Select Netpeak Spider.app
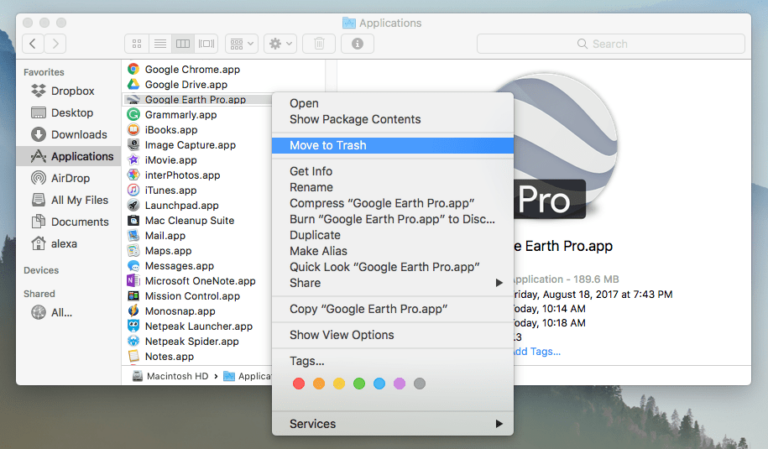768x449 pixels. (x=192, y=341)
